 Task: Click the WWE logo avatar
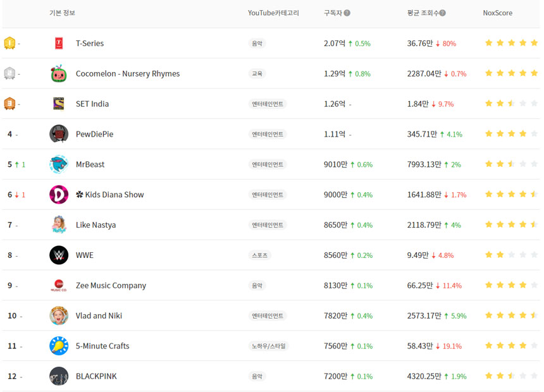click(59, 255)
